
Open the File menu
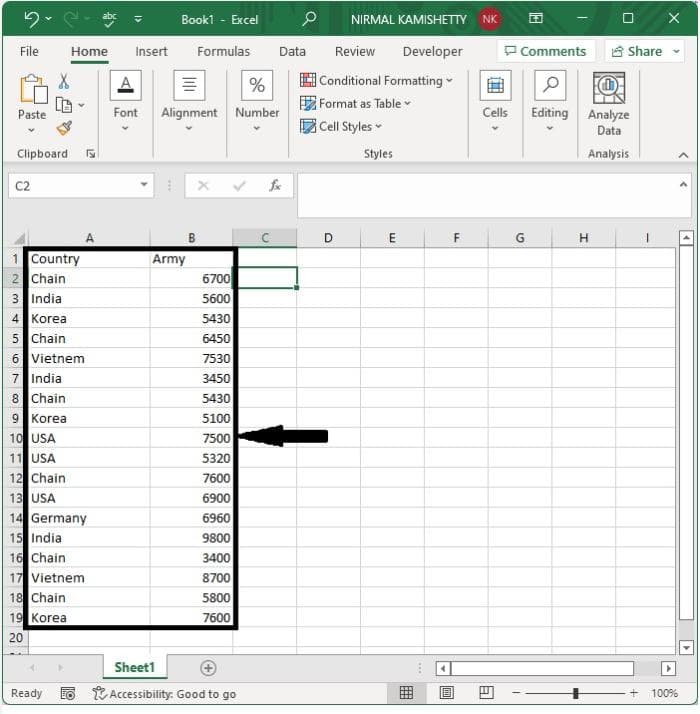tap(29, 51)
